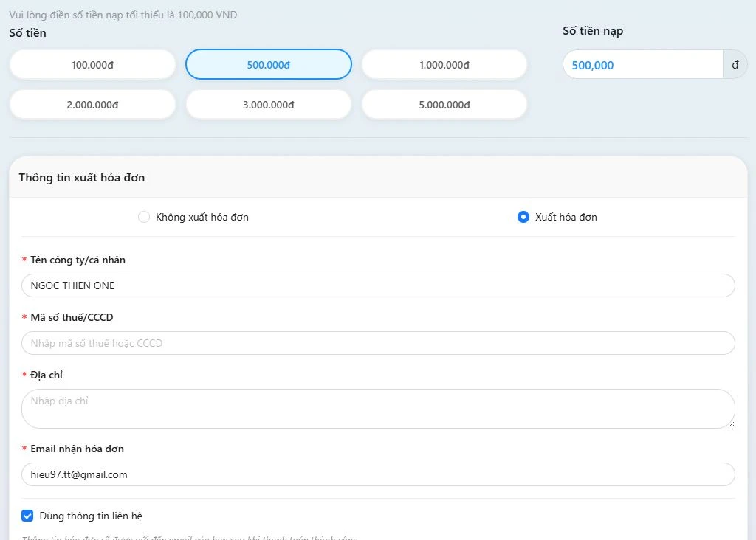Focus the company name field NGOC THIEN ONE
Image resolution: width=756 pixels, height=540 pixels.
(x=378, y=285)
